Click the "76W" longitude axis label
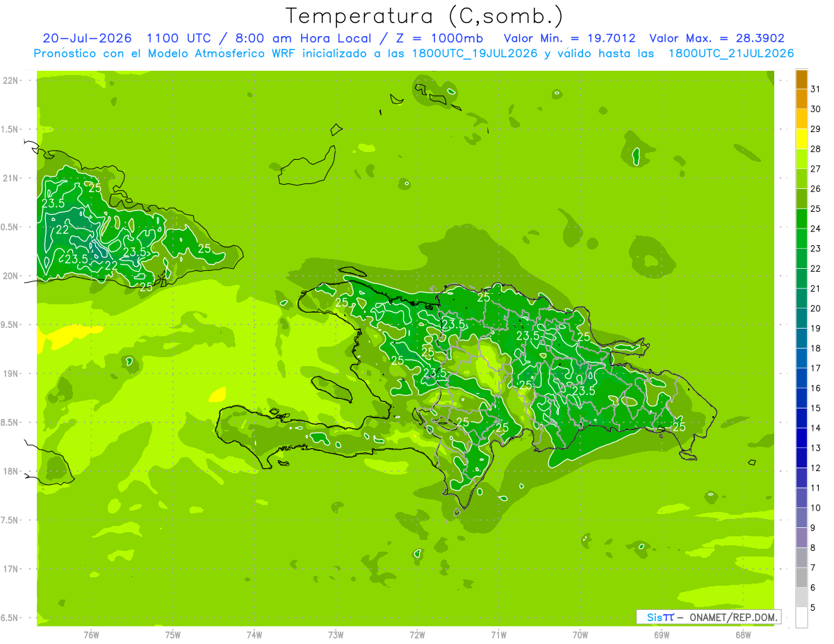This screenshot has width=834, height=644. click(91, 635)
